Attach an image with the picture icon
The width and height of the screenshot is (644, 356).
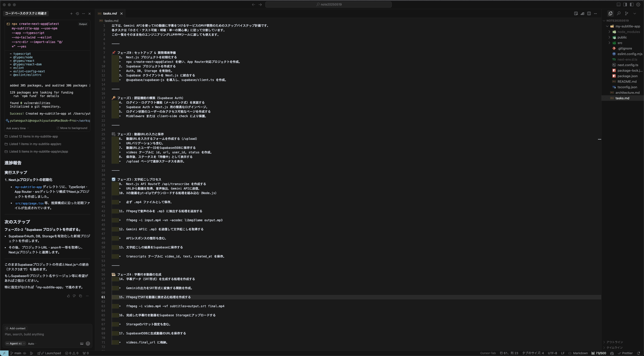coord(82,344)
